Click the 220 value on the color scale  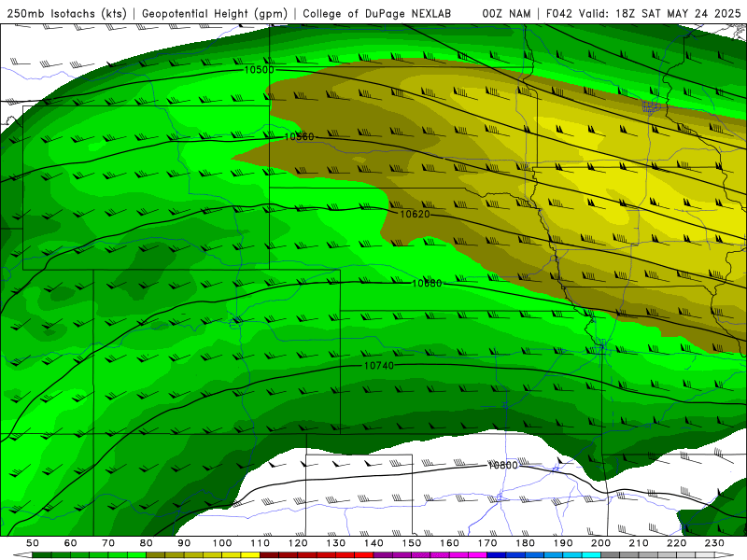coord(676,543)
